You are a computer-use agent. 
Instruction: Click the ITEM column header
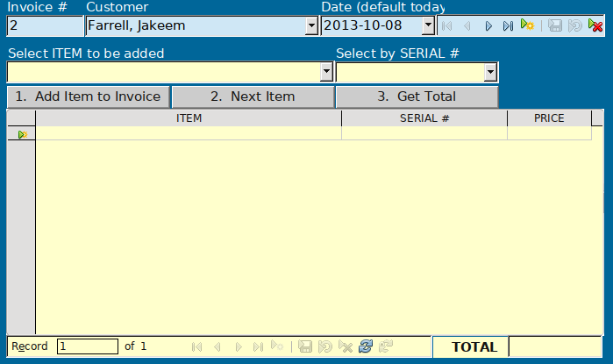[x=189, y=118]
